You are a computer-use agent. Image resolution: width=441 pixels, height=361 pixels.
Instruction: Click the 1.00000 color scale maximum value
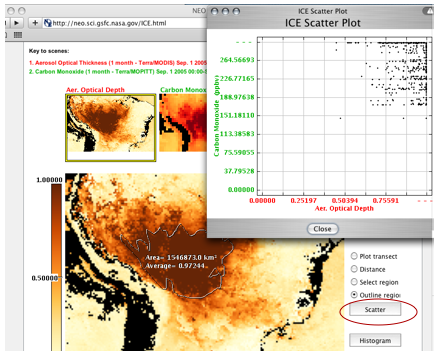49,180
